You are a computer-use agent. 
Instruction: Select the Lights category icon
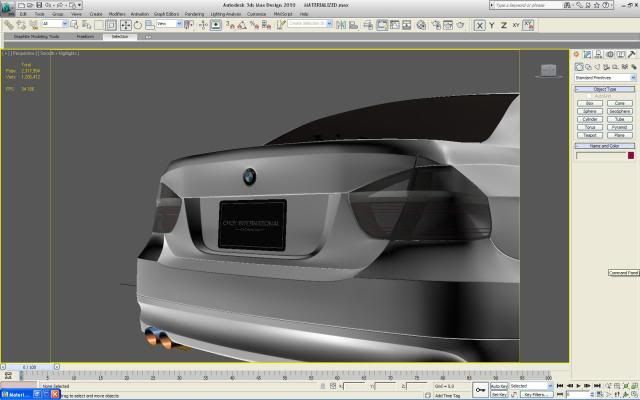point(597,67)
